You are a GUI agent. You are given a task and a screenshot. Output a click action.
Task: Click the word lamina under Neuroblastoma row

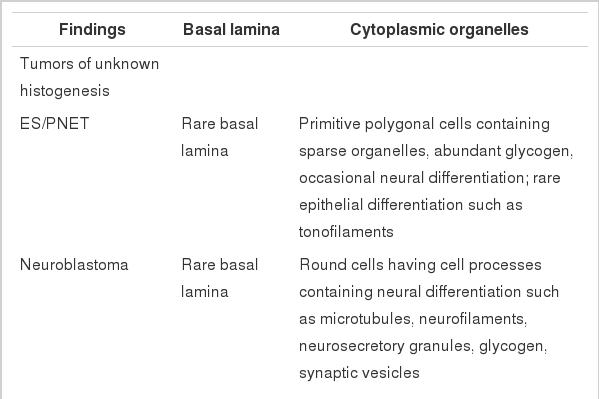(x=205, y=292)
